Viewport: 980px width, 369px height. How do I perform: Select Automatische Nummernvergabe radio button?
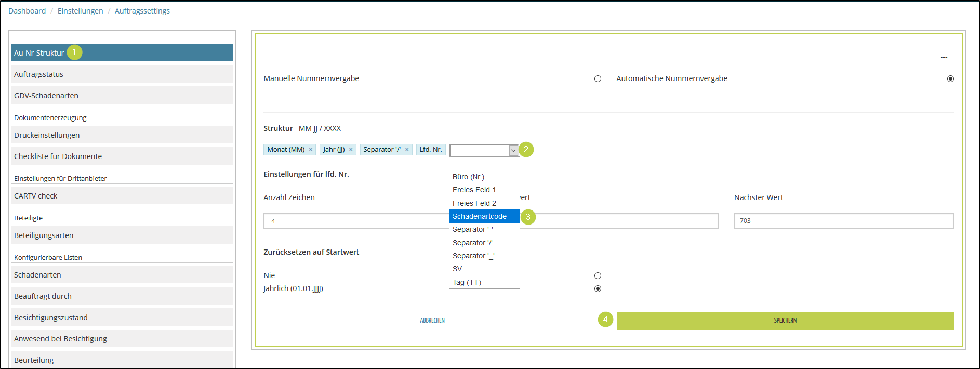tap(950, 79)
